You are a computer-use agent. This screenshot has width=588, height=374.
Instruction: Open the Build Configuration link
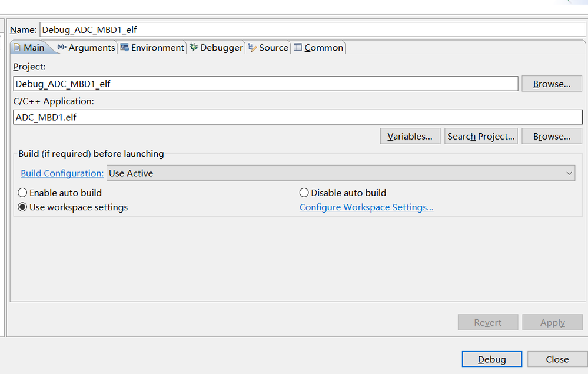click(62, 173)
